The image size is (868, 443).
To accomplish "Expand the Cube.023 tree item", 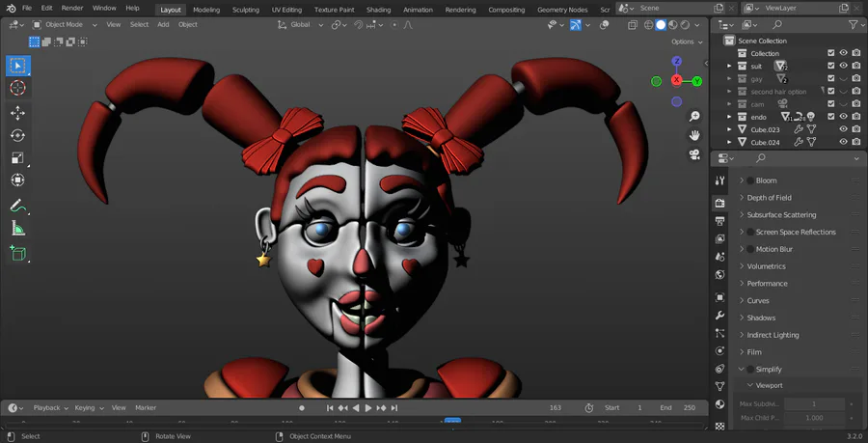I will pos(729,129).
